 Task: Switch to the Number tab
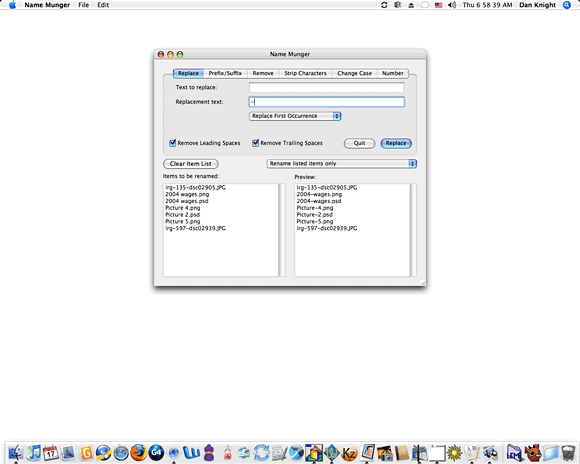pyautogui.click(x=392, y=73)
